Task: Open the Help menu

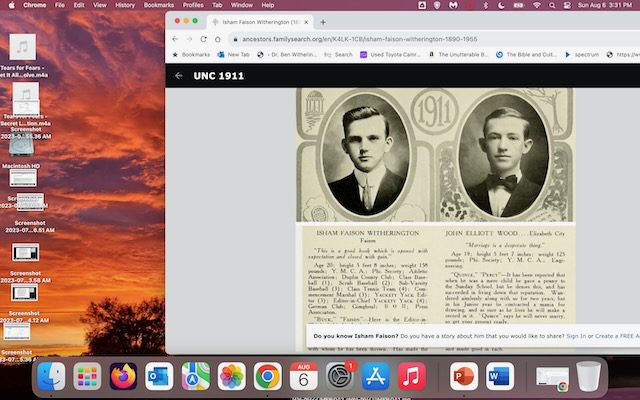Action: 268,5
